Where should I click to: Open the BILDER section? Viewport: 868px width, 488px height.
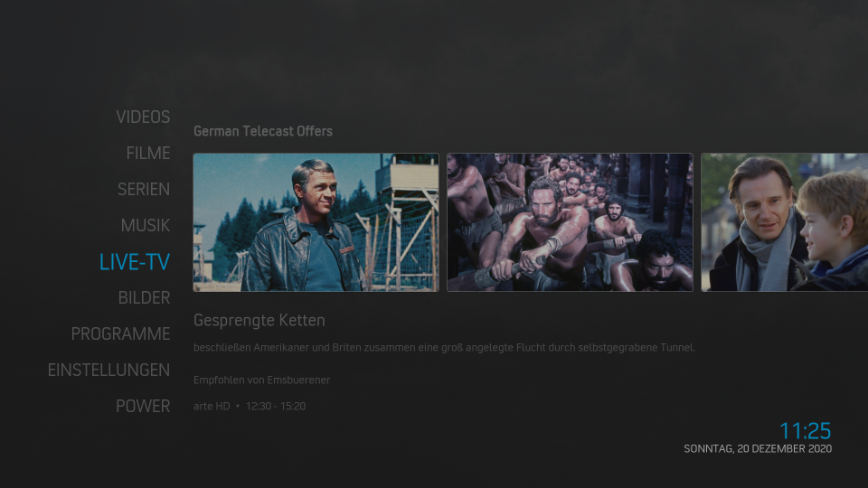[x=144, y=297]
